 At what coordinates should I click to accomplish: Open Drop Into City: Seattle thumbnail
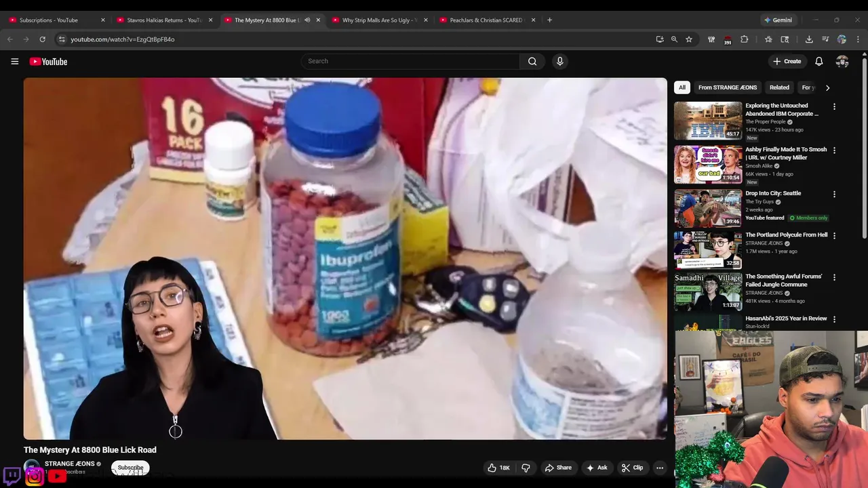point(708,207)
